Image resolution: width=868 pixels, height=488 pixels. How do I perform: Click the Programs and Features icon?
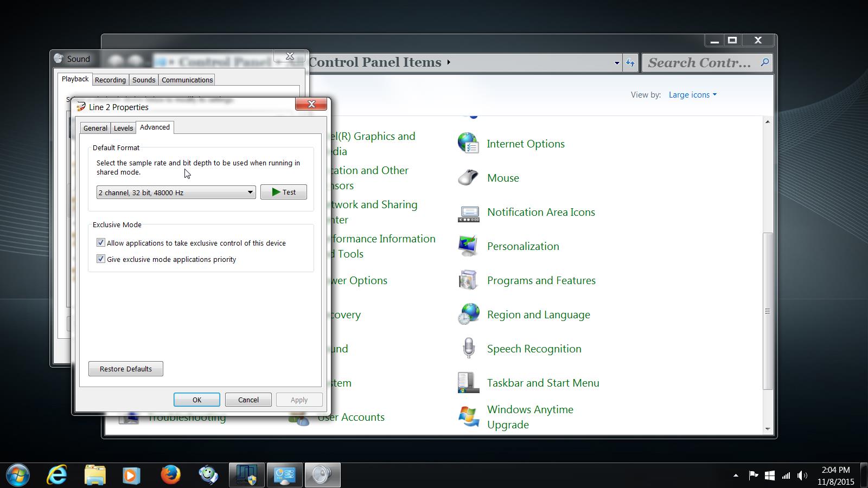coord(468,280)
